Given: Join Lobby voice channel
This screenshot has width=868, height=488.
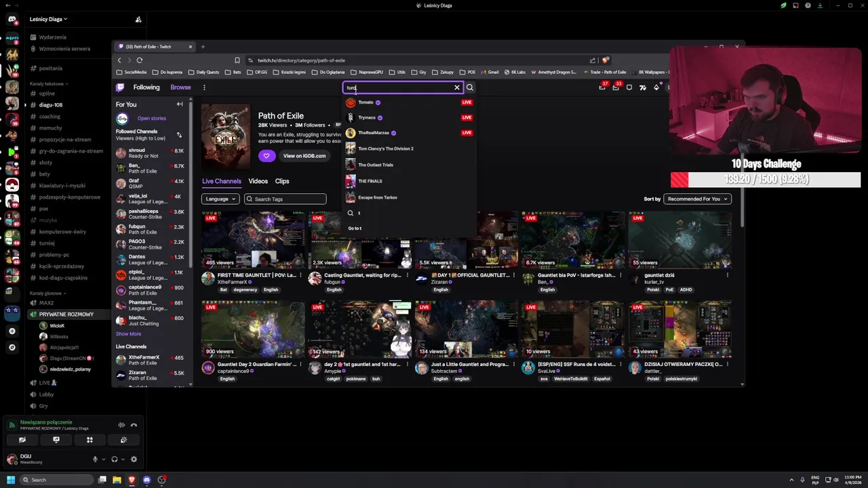Looking at the screenshot, I should click(46, 394).
